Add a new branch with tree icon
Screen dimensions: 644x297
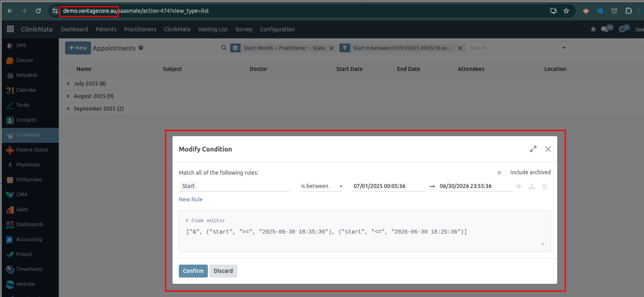(x=532, y=186)
